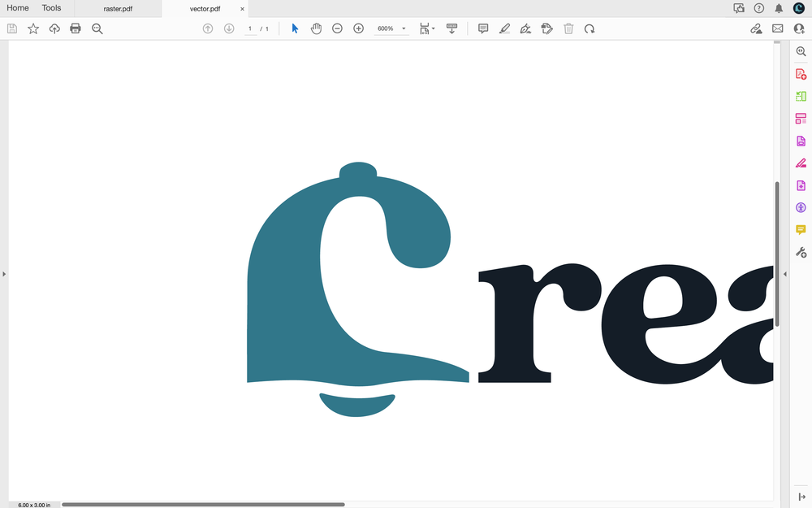Switch to the Home tab
Viewport: 812px width, 508px height.
[x=17, y=8]
